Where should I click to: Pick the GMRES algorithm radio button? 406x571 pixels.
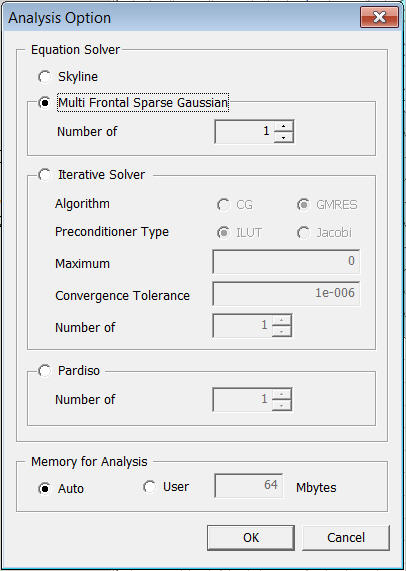[x=303, y=205]
